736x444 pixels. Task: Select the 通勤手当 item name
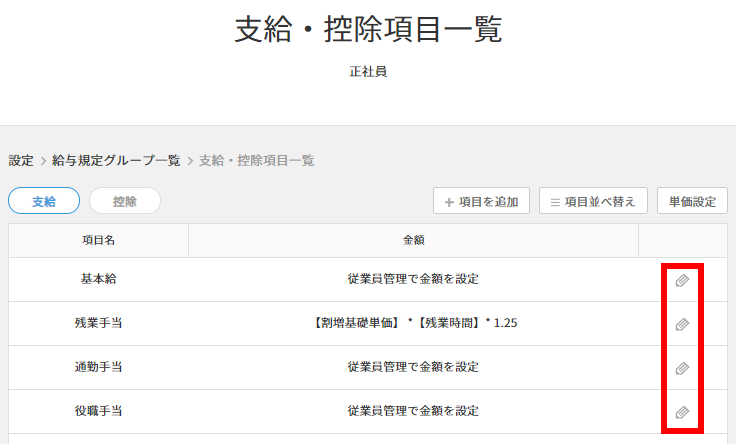99,367
